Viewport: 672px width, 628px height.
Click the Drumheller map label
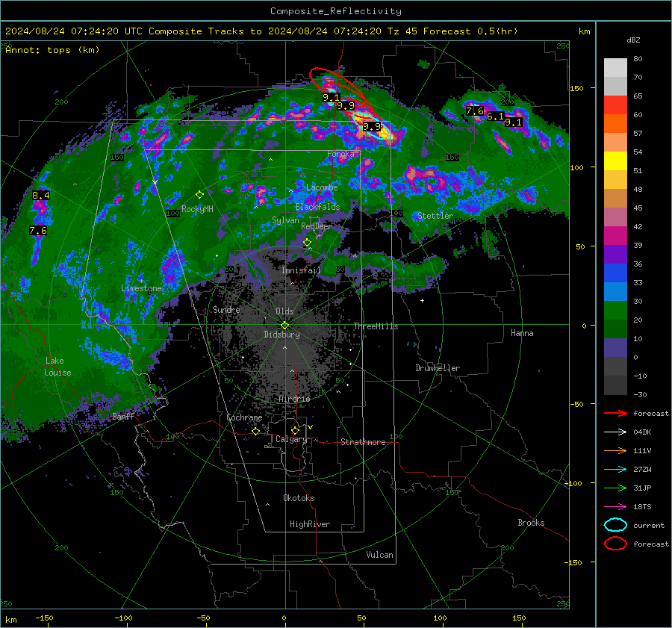pos(438,368)
